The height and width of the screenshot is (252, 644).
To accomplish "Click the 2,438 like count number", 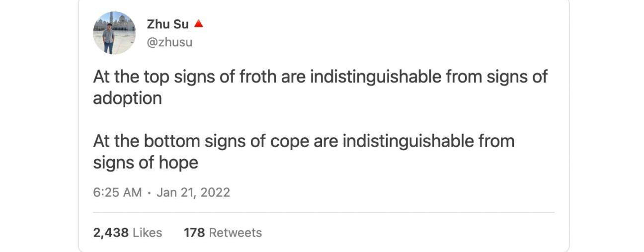I will click(x=111, y=233).
